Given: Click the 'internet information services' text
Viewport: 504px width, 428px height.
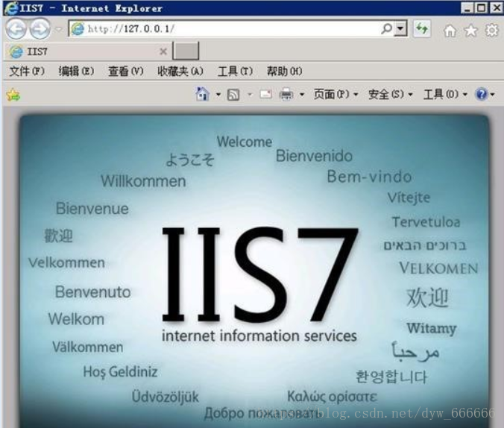Looking at the screenshot, I should (x=259, y=336).
